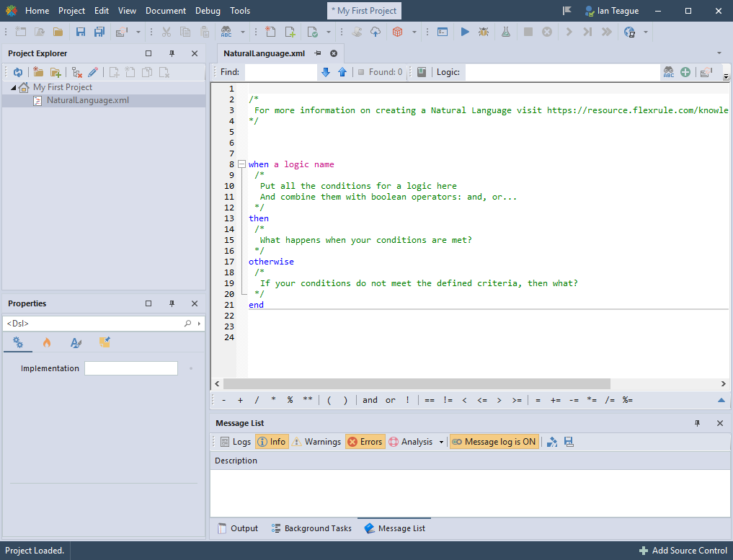This screenshot has height=560, width=733.
Task: Click the green plus icon beside Logic field
Action: pos(685,72)
